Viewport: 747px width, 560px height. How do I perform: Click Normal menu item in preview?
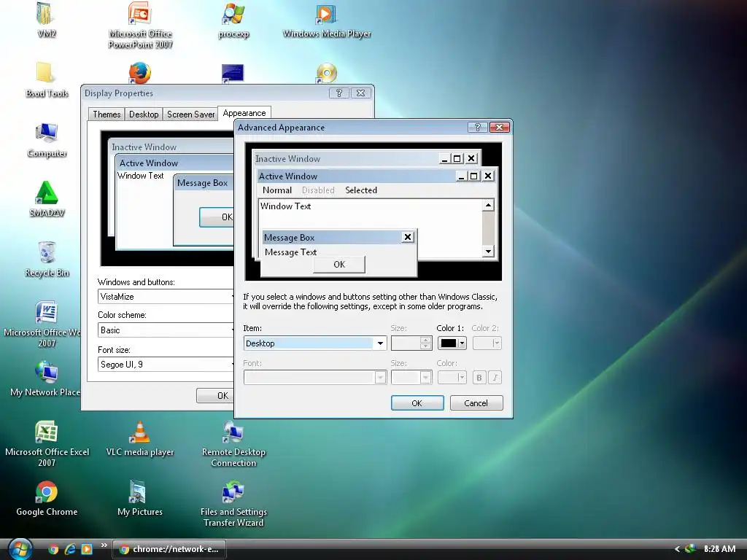277,190
